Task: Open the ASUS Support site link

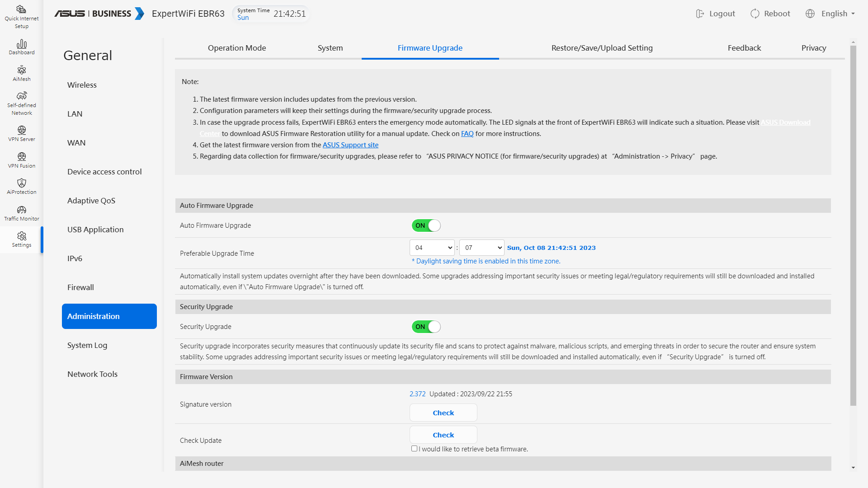Action: pos(350,145)
